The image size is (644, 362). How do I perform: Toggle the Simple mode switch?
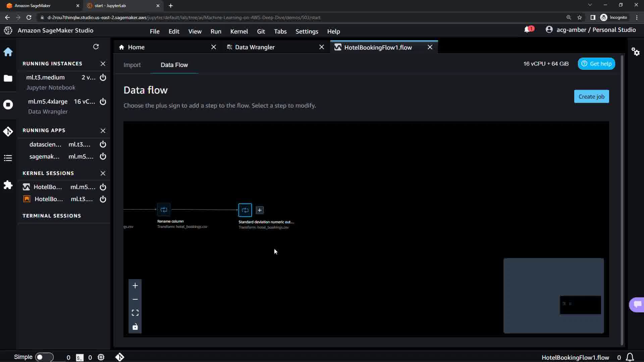(44, 357)
